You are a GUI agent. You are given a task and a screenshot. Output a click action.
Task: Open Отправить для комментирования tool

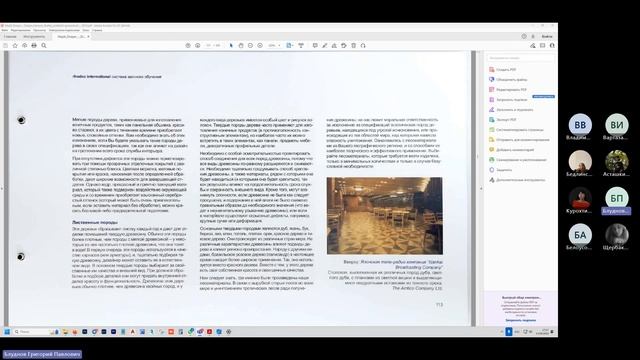pos(520,140)
